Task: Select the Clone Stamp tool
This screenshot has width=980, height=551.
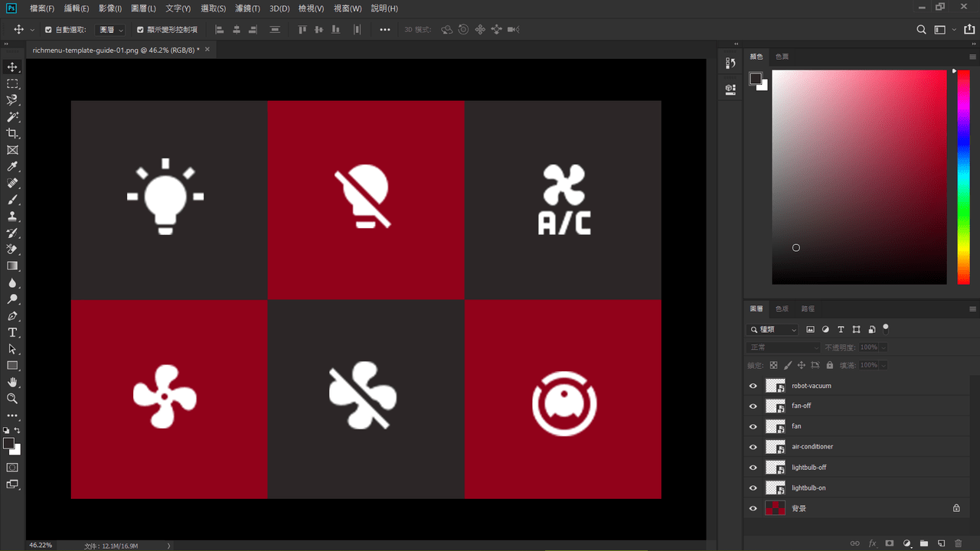Action: [12, 217]
